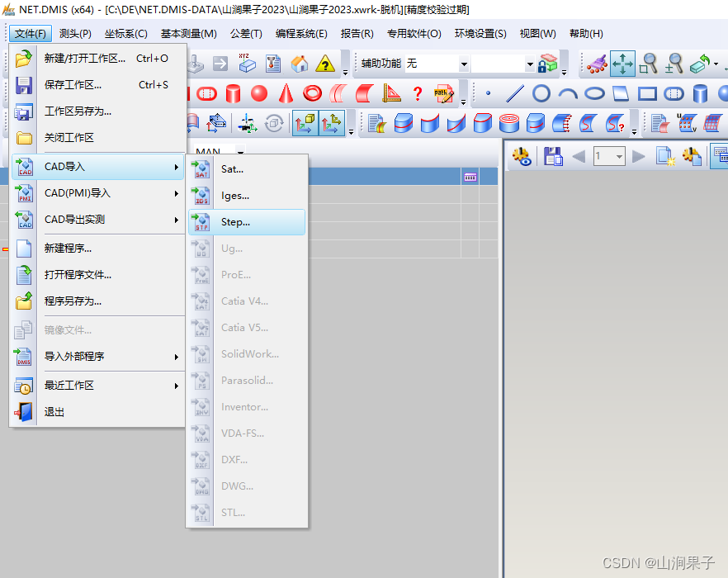Select the Step... import option
Viewport: 728px width, 578px height.
(x=247, y=222)
